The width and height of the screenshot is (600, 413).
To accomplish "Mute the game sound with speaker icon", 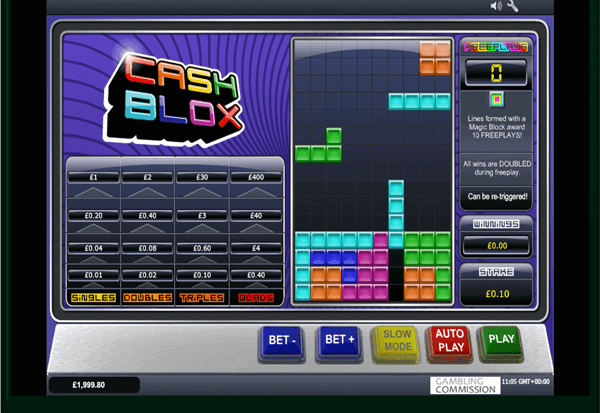I will (x=496, y=6).
